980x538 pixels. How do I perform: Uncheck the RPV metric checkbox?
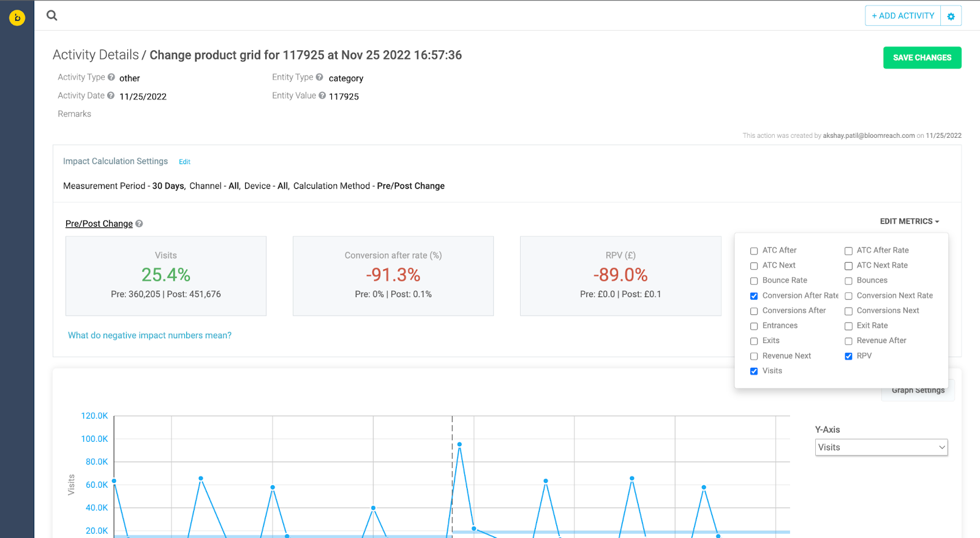click(848, 356)
